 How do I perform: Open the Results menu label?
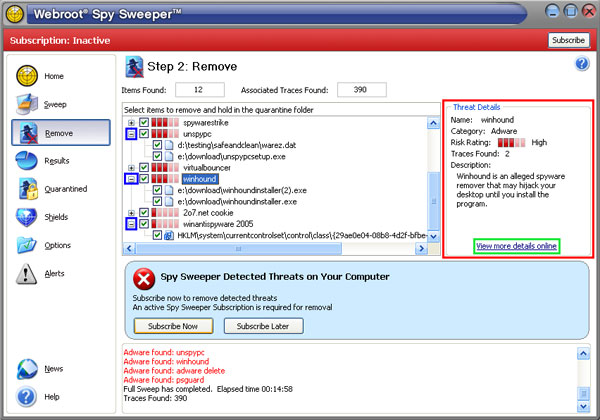point(57,161)
